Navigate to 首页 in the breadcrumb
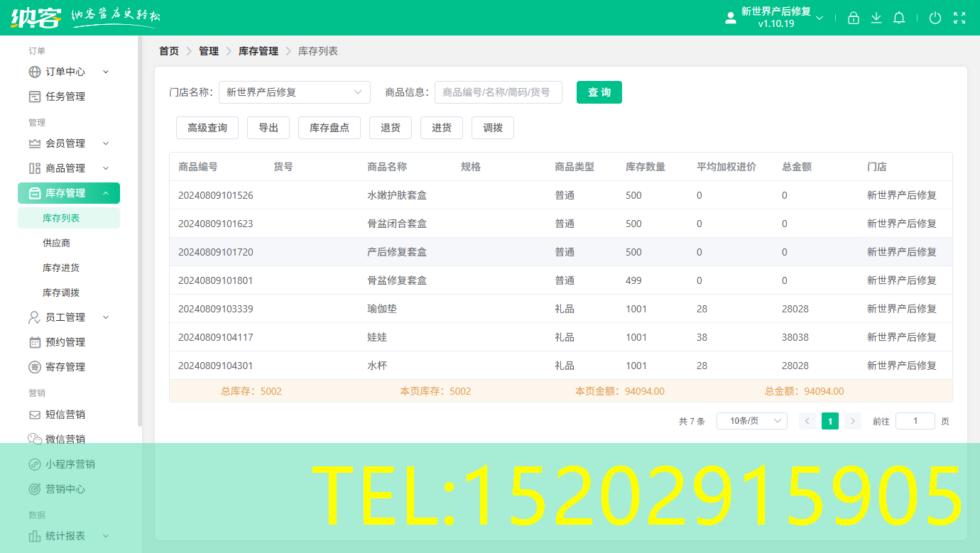980x553 pixels. 168,50
